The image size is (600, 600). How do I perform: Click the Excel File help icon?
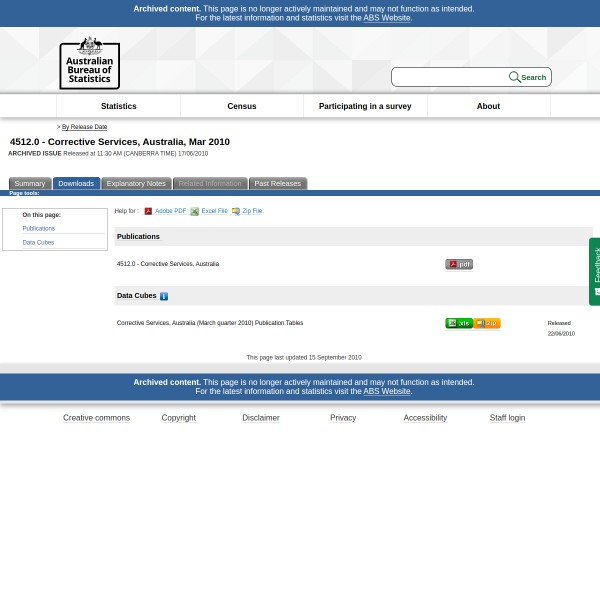point(194,211)
